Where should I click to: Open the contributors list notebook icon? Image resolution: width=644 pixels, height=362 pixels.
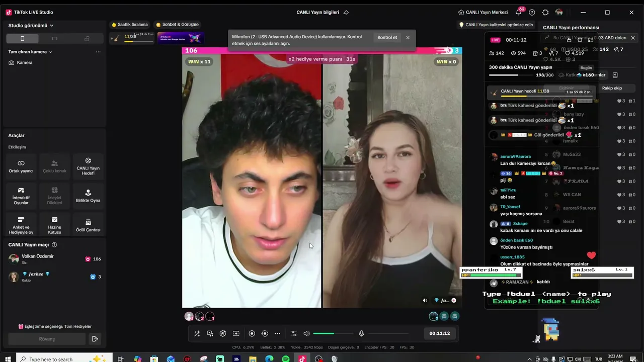coord(615,75)
